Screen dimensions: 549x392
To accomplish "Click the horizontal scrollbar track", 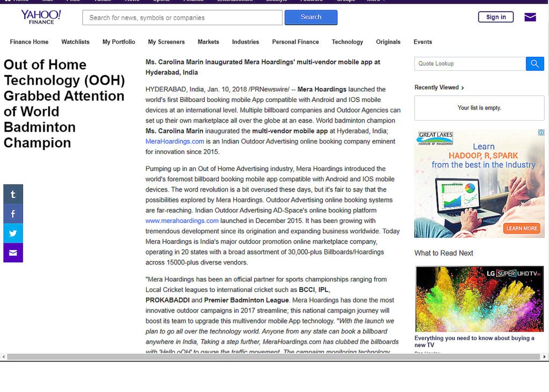I will coord(273,357).
